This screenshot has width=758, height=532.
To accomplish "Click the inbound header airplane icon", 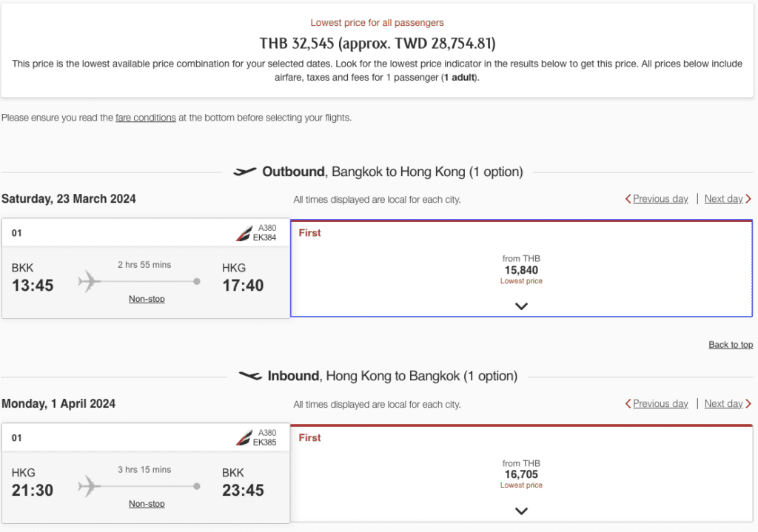I will [250, 376].
